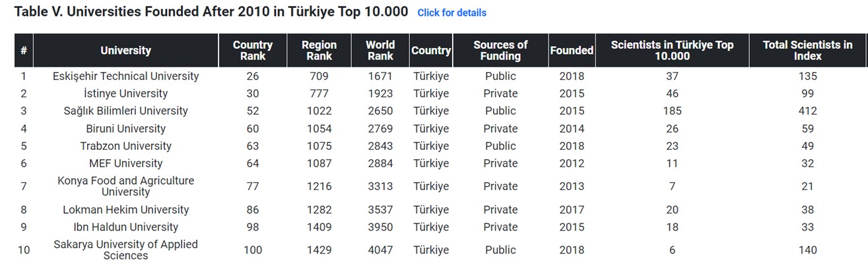This screenshot has width=868, height=270.
Task: Sort by Founded column header
Action: pyautogui.click(x=572, y=50)
